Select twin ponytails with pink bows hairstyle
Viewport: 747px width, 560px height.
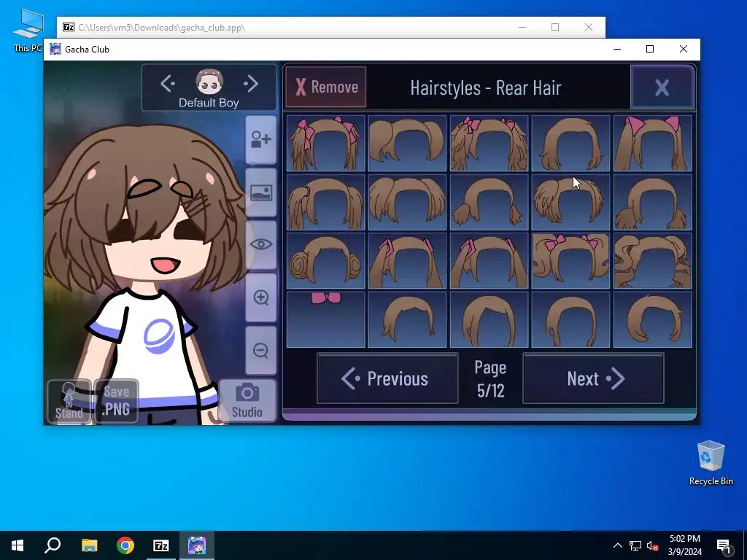[326, 143]
